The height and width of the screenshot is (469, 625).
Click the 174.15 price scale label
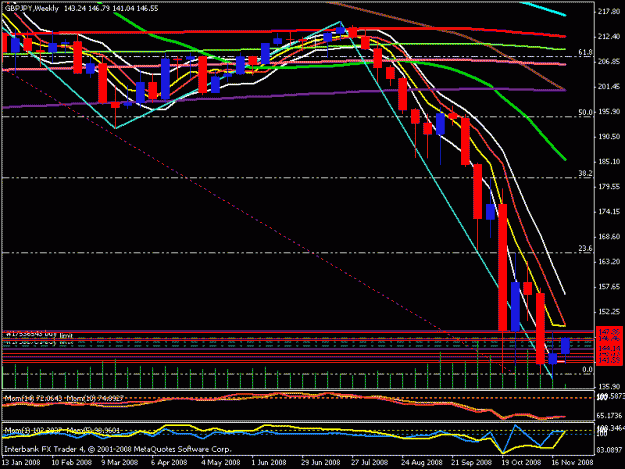[609, 212]
